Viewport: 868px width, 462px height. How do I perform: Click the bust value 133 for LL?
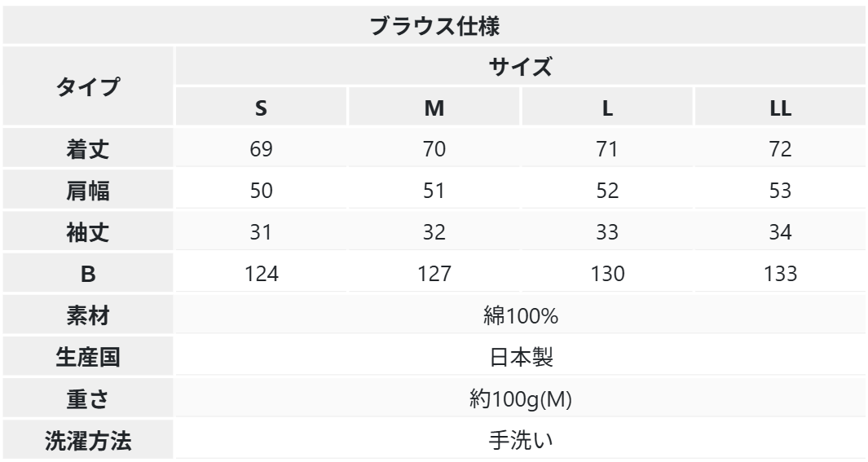780,275
